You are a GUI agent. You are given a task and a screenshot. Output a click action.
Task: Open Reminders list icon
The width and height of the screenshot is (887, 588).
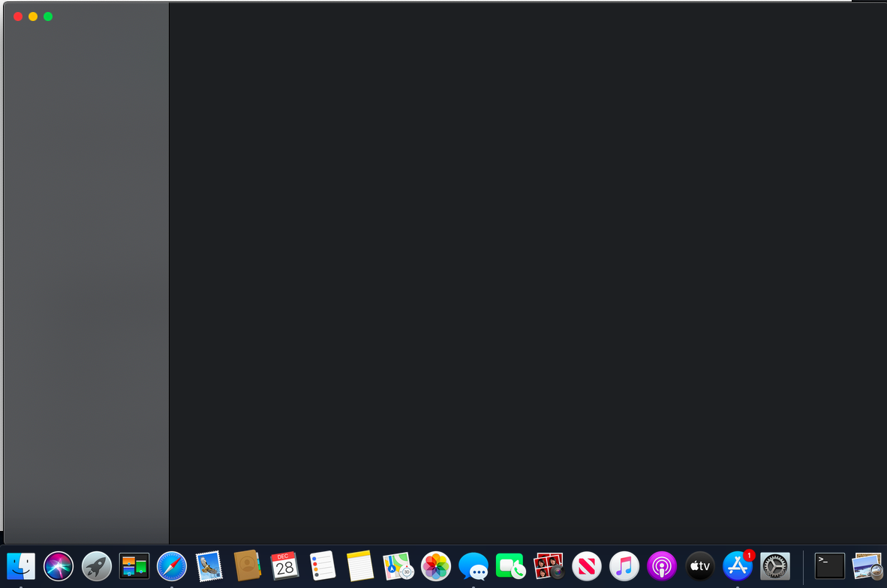[x=323, y=566]
